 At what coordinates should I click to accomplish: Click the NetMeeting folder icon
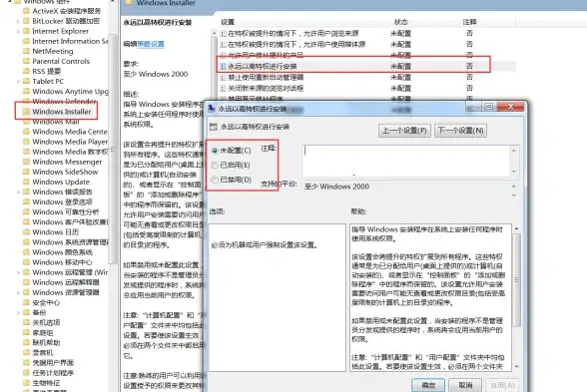tap(26, 51)
